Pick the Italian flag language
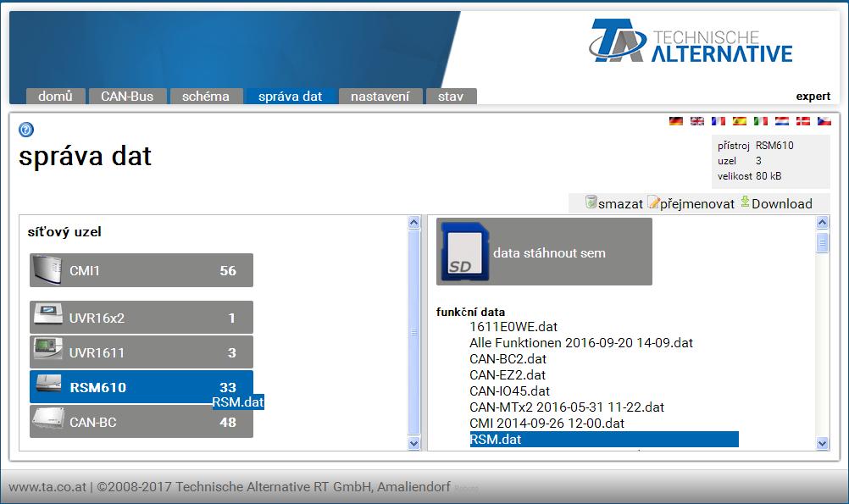This screenshot has width=849, height=504. click(761, 121)
